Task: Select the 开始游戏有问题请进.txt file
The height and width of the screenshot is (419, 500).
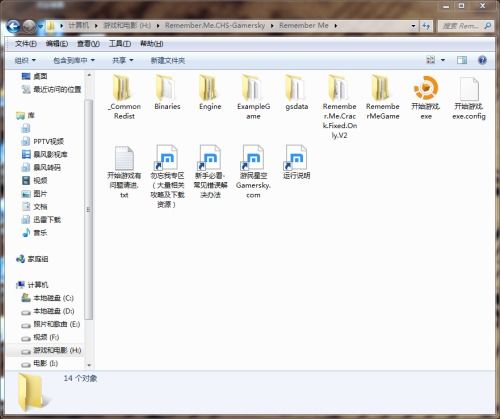Action: [124, 171]
